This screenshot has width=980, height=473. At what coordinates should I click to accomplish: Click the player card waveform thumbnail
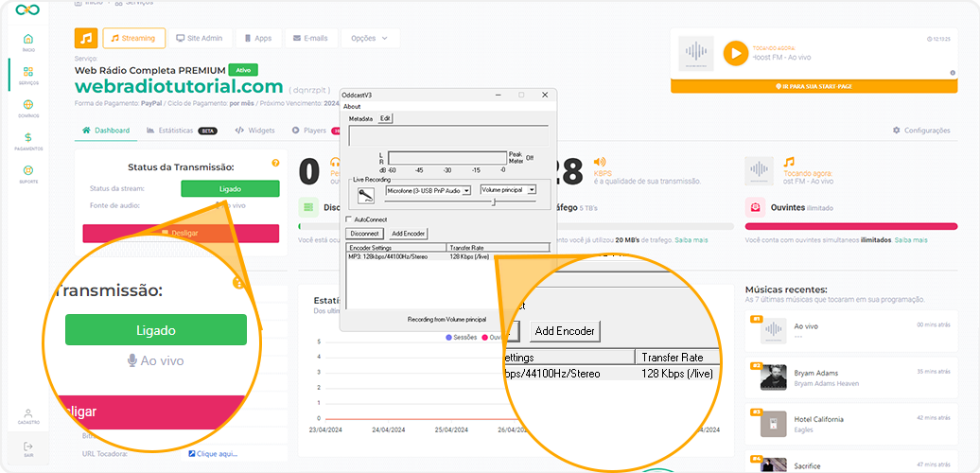[696, 53]
